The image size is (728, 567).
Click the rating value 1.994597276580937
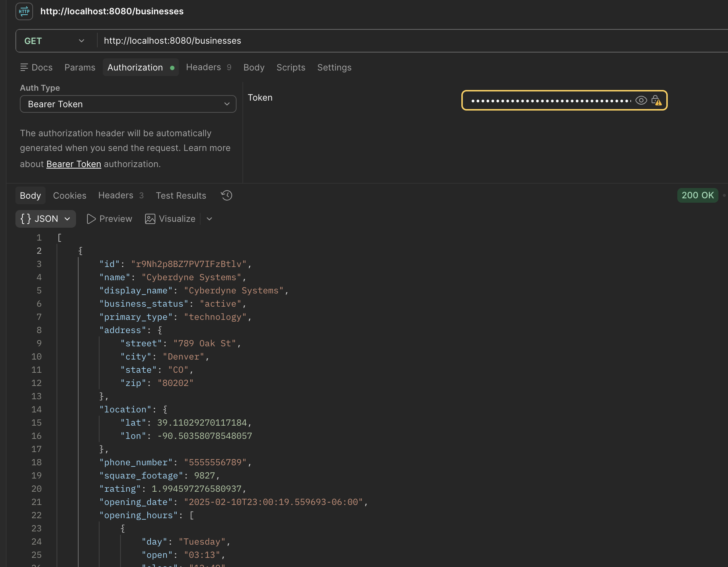coord(197,489)
